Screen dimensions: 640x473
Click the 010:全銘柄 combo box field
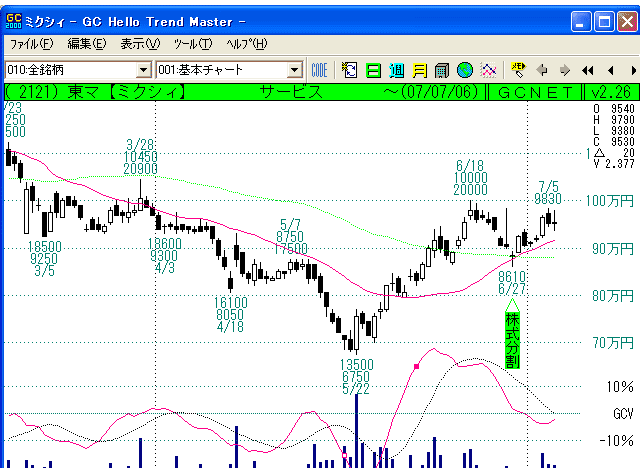tap(78, 70)
